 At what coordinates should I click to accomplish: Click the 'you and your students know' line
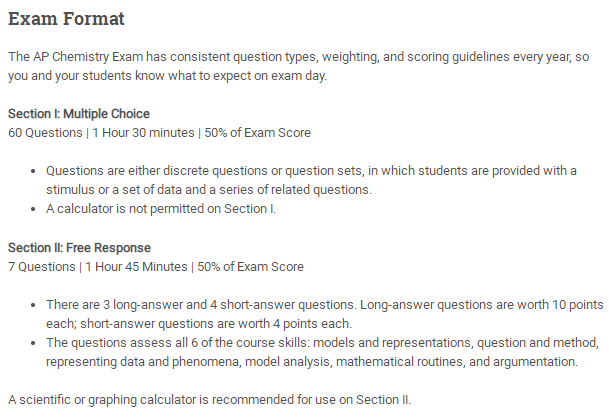coord(167,76)
